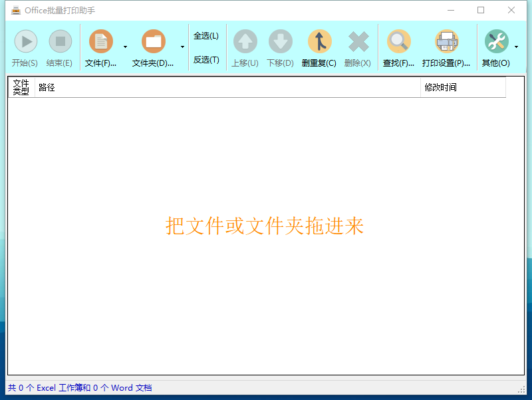Sort by the 文件类型 column header

[x=21, y=87]
